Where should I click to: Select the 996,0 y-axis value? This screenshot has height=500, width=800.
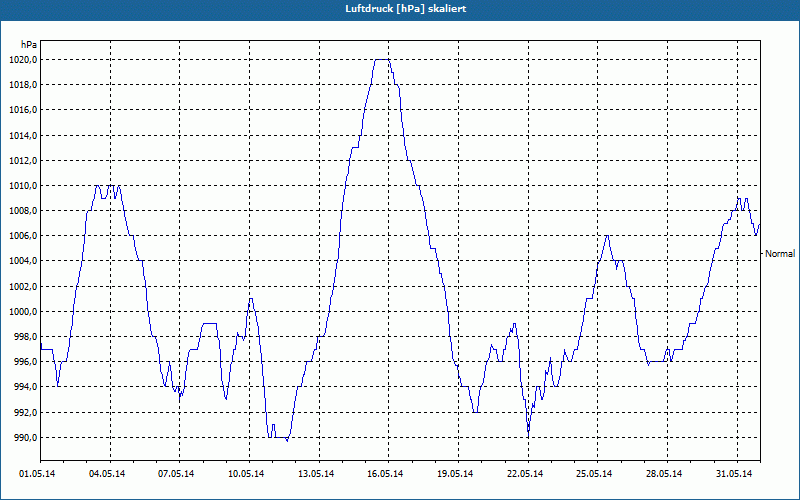click(x=25, y=362)
